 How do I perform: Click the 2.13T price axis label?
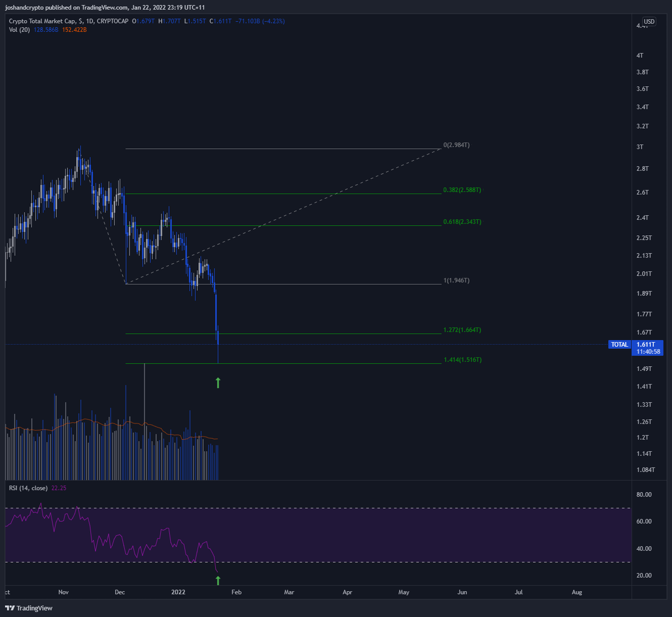[x=644, y=256]
